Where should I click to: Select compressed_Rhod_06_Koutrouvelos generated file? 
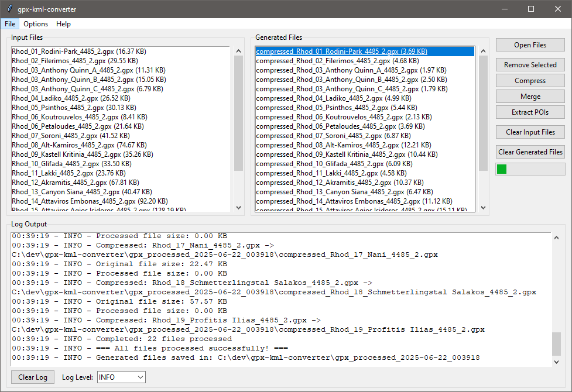coord(365,117)
